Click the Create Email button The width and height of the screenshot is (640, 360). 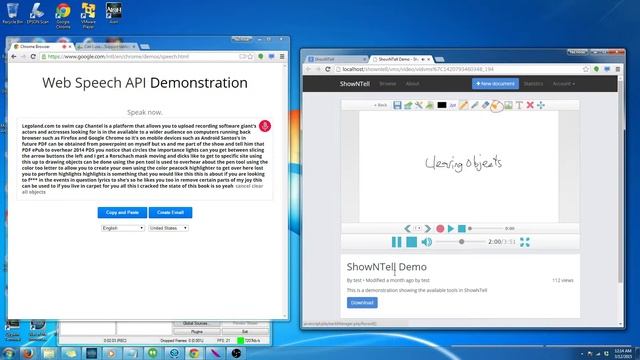pyautogui.click(x=170, y=213)
